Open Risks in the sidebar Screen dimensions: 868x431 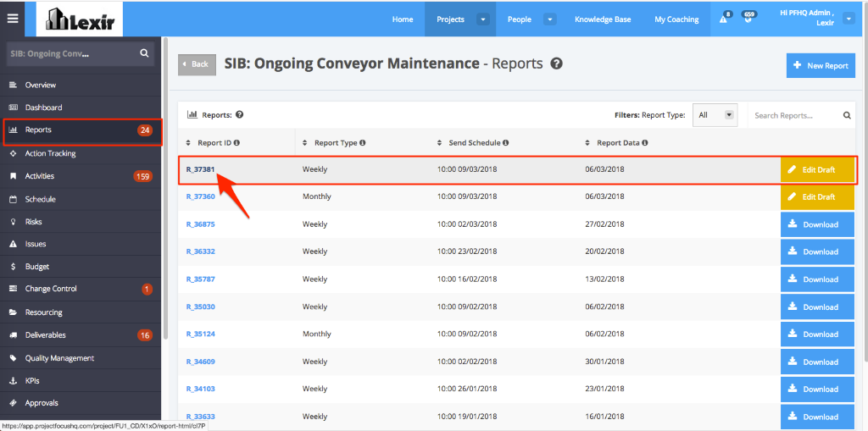click(x=81, y=221)
